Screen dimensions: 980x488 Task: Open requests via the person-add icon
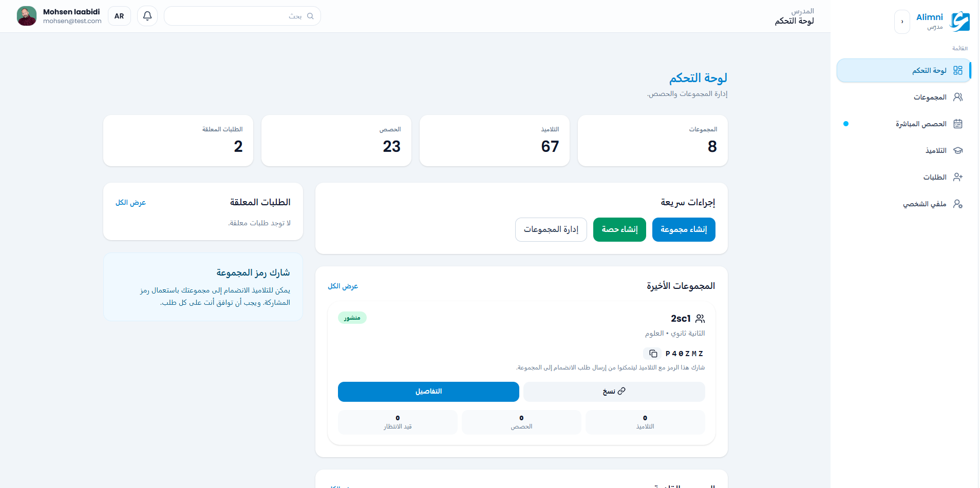(958, 177)
